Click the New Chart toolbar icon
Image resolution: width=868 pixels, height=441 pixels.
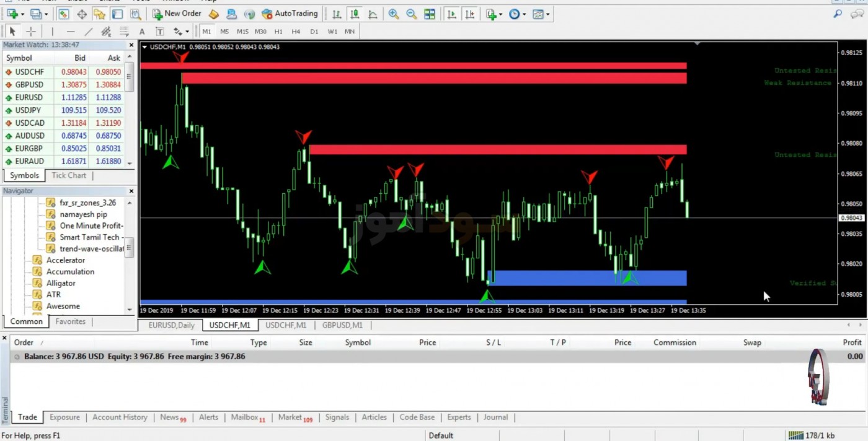(12, 14)
